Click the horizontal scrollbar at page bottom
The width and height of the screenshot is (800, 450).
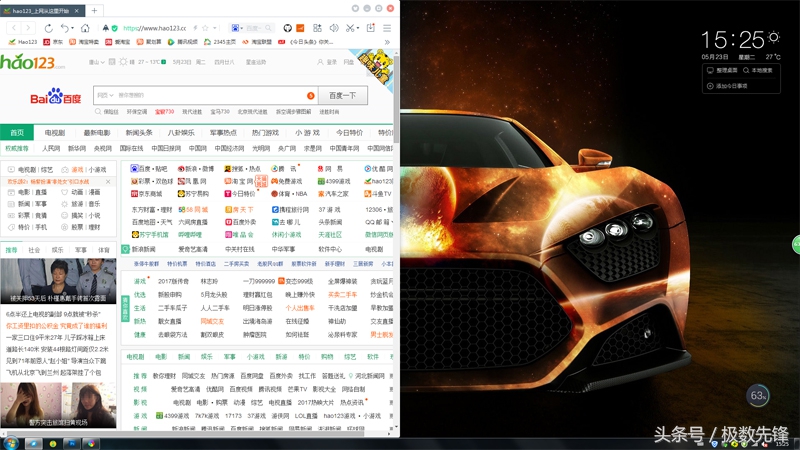point(184,434)
